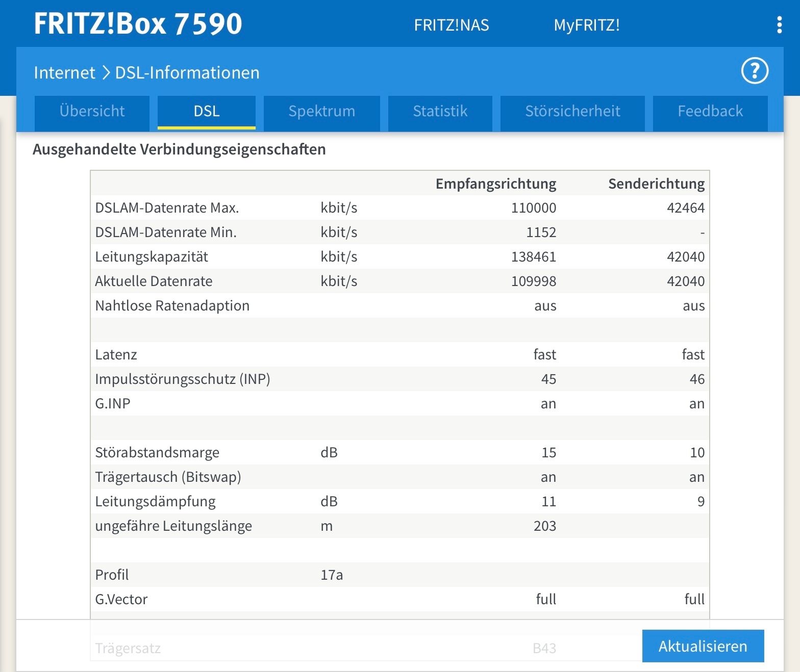Click the Ausgehandelte Verbindungseigenschaften heading
The height and width of the screenshot is (672, 800).
[x=179, y=149]
